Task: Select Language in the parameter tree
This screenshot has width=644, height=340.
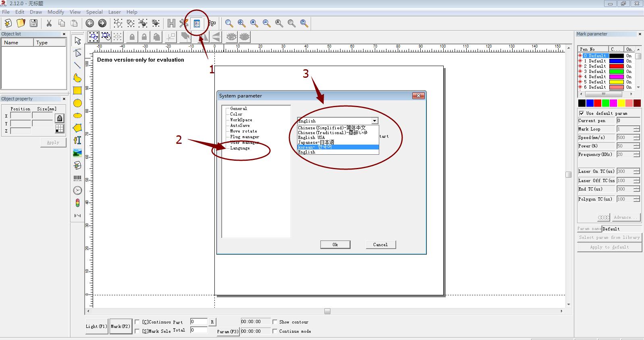Action: [240, 148]
